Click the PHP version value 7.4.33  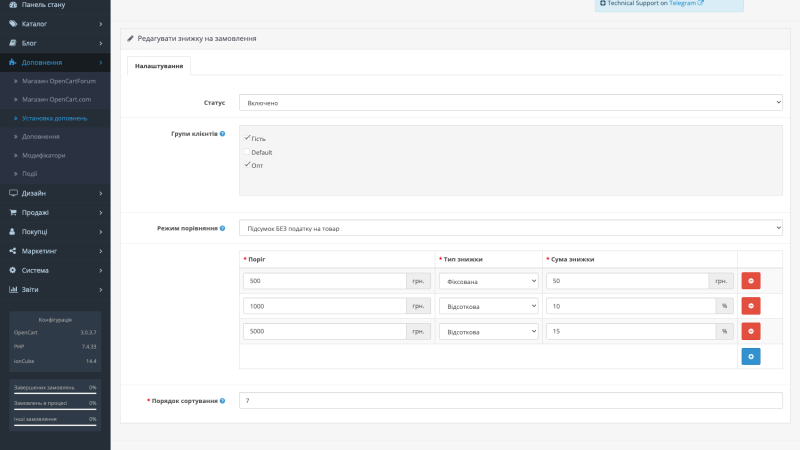click(89, 347)
